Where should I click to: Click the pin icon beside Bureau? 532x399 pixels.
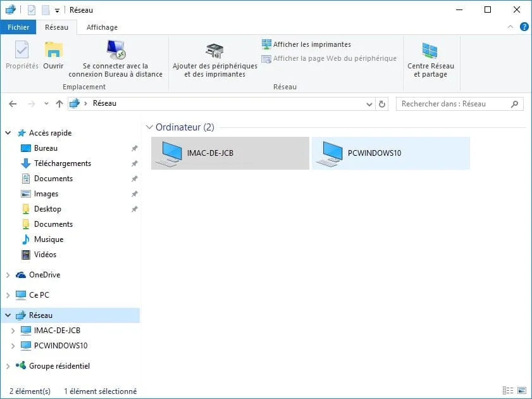[134, 148]
